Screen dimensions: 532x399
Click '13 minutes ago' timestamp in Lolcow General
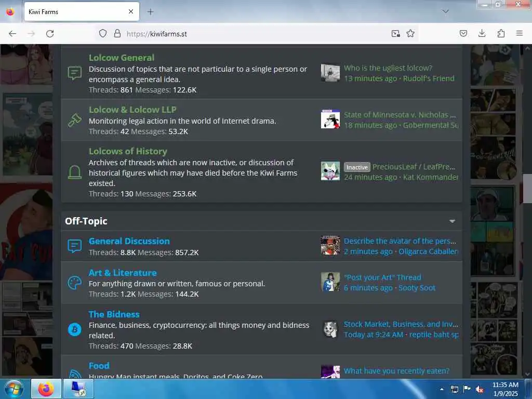pyautogui.click(x=370, y=78)
